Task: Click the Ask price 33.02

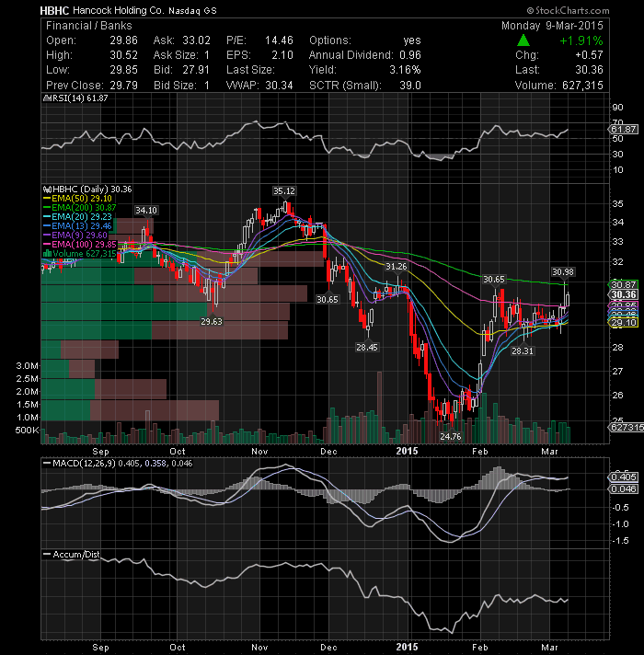Action: (x=196, y=40)
